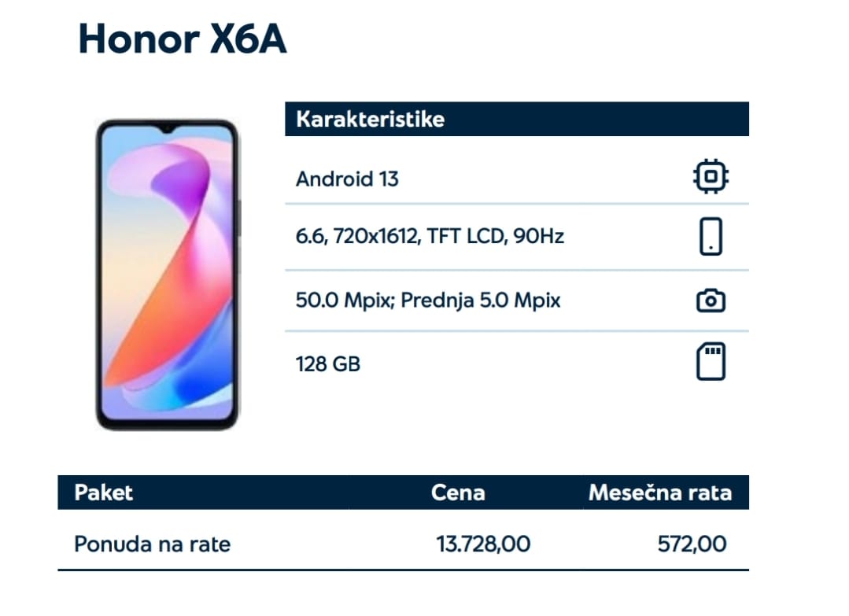
Task: Open the Honor X6A phone image
Action: (168, 275)
